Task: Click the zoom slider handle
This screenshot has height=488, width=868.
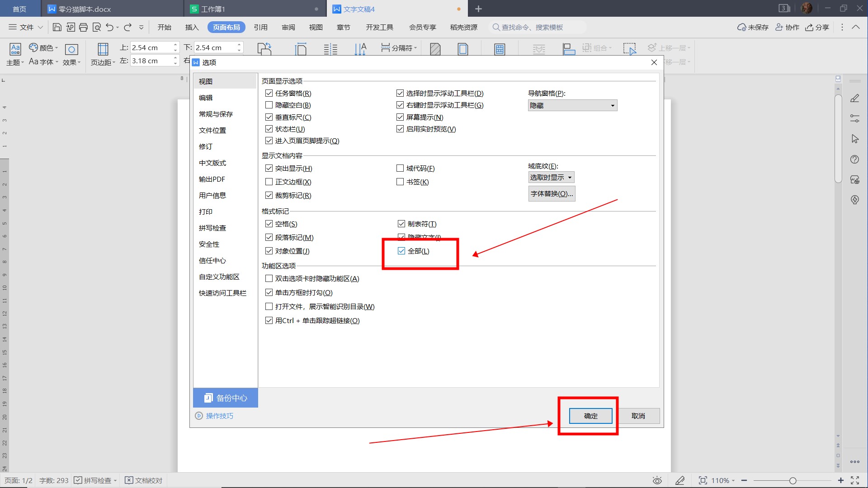Action: point(793,480)
